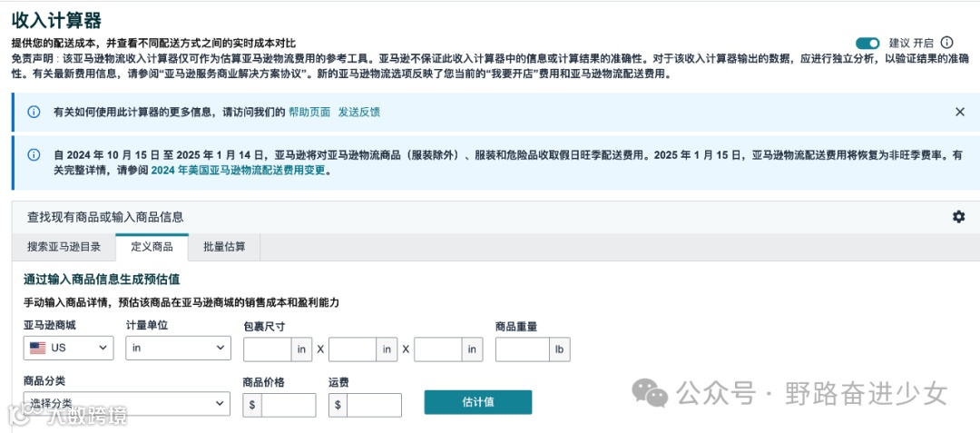Click the 通过输入商品信息生成预估值 heading

(x=102, y=280)
